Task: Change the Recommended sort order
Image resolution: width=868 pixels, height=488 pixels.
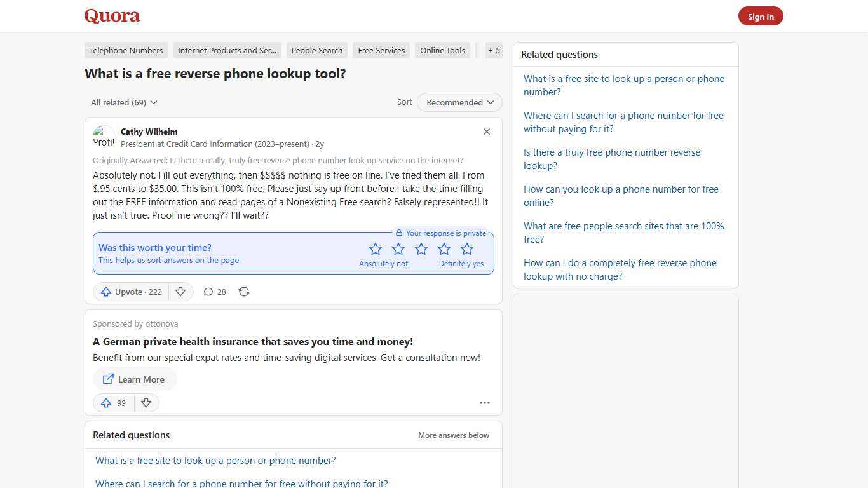Action: click(x=459, y=102)
